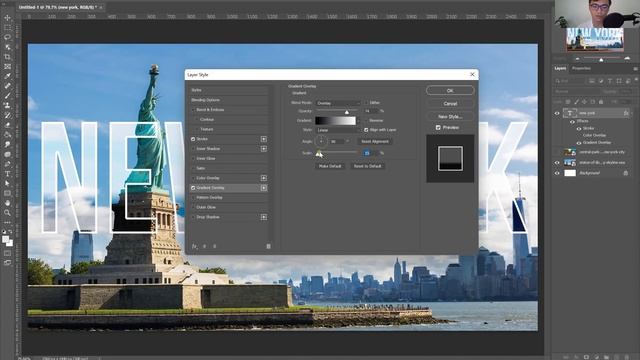The height and width of the screenshot is (360, 640).
Task: Hide the new york text layer
Action: click(x=557, y=113)
